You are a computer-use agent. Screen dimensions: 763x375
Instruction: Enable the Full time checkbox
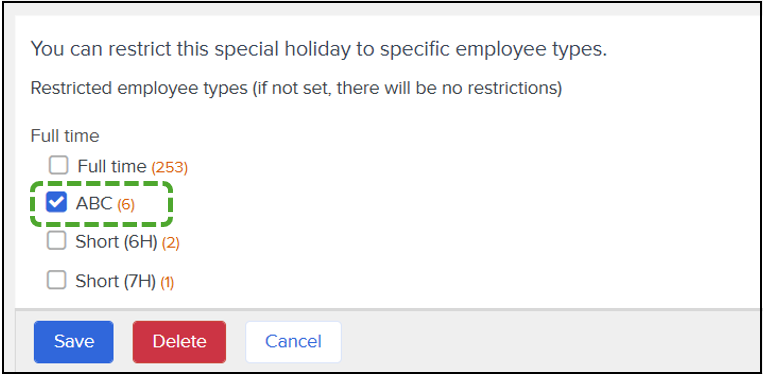(58, 165)
